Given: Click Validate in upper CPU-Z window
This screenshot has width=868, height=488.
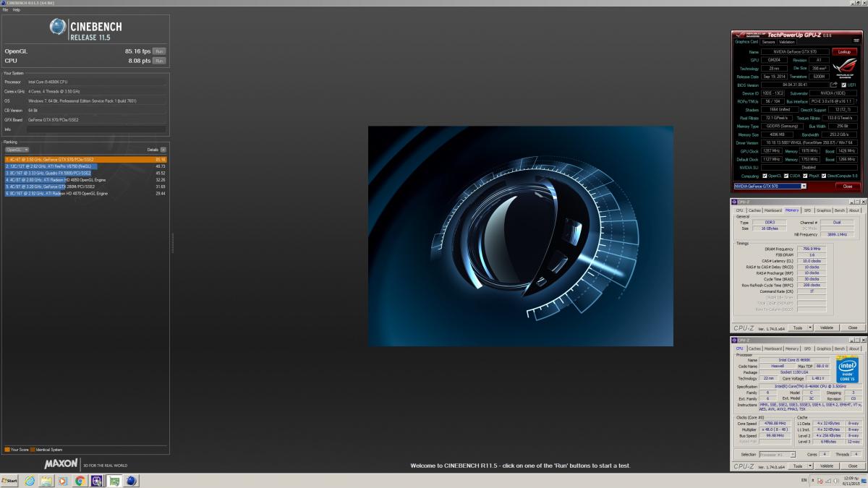Looking at the screenshot, I should point(827,328).
